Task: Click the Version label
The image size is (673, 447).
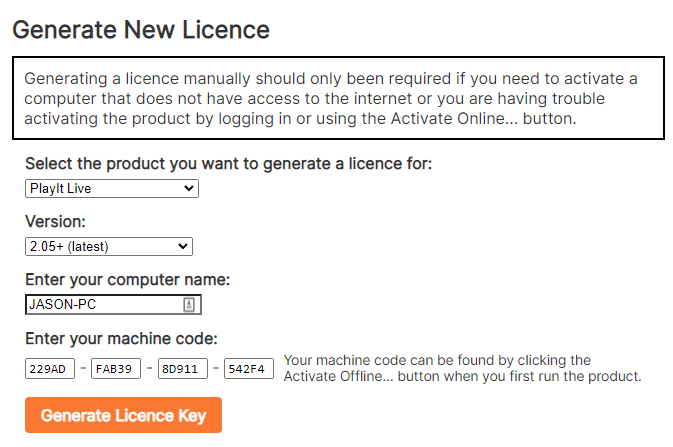Action: tap(55, 222)
